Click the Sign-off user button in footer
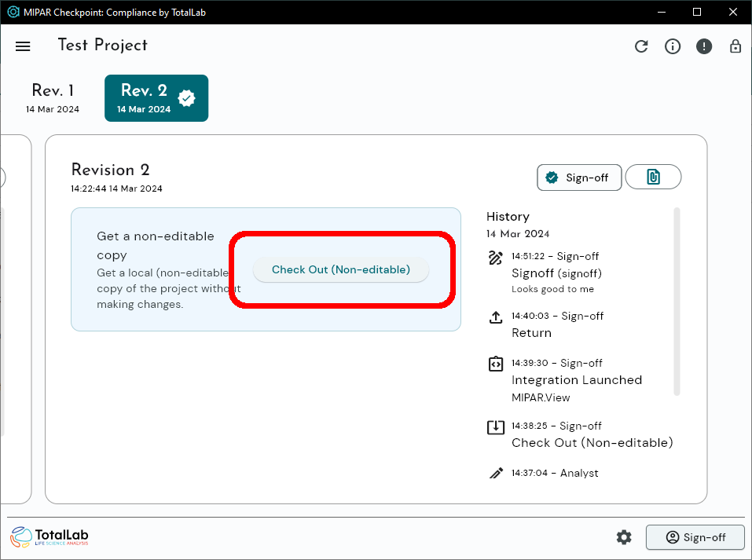The image size is (752, 560). point(695,537)
